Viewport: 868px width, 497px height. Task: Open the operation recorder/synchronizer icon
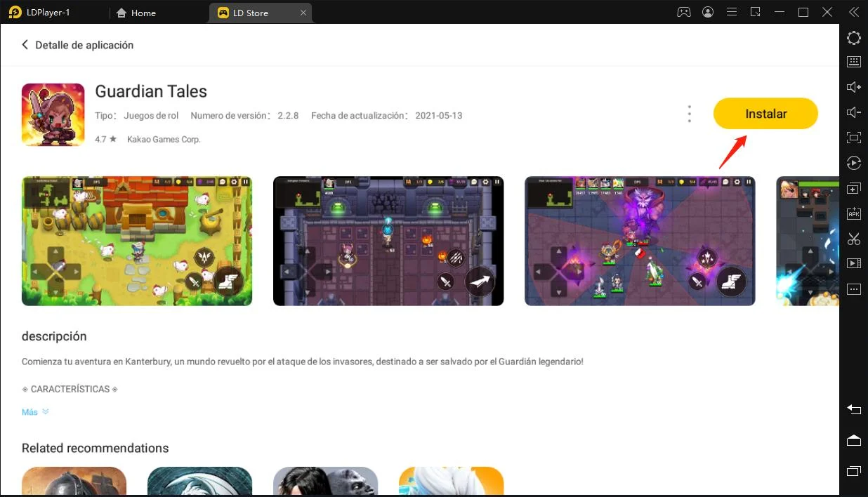(x=854, y=163)
